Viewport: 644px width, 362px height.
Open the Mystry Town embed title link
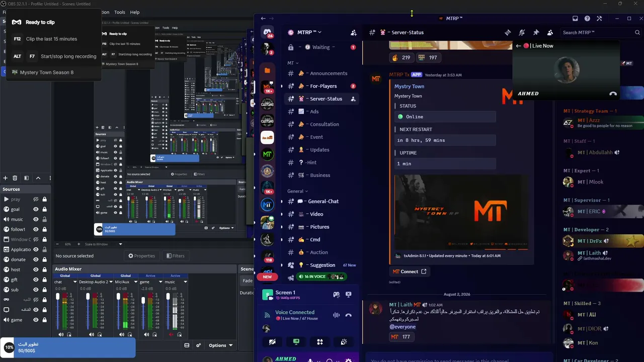coord(409,86)
